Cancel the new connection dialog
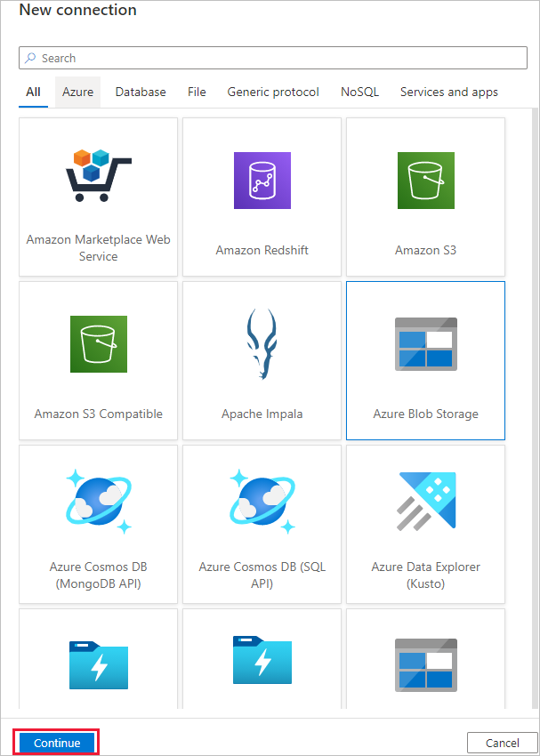This screenshot has width=540, height=756. pos(502,743)
